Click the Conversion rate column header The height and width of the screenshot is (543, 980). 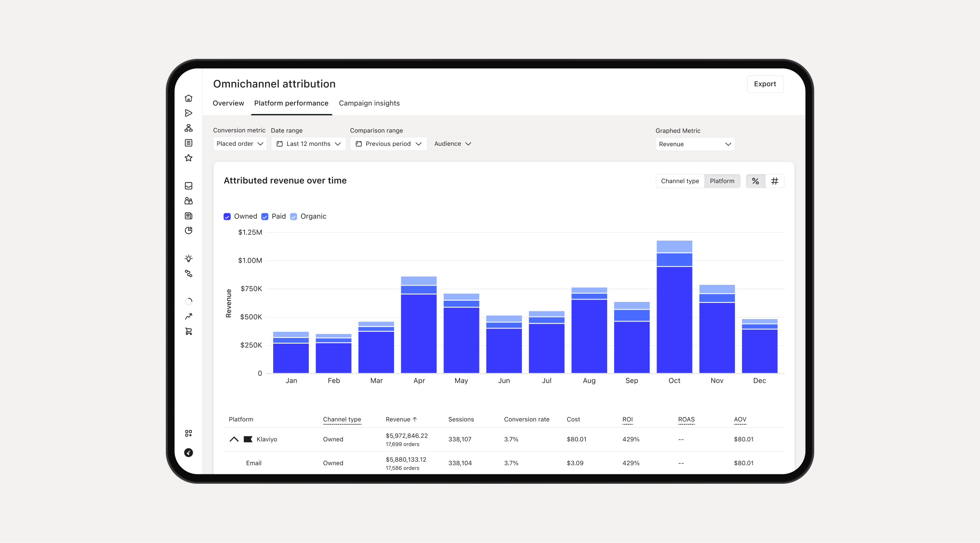(527, 419)
